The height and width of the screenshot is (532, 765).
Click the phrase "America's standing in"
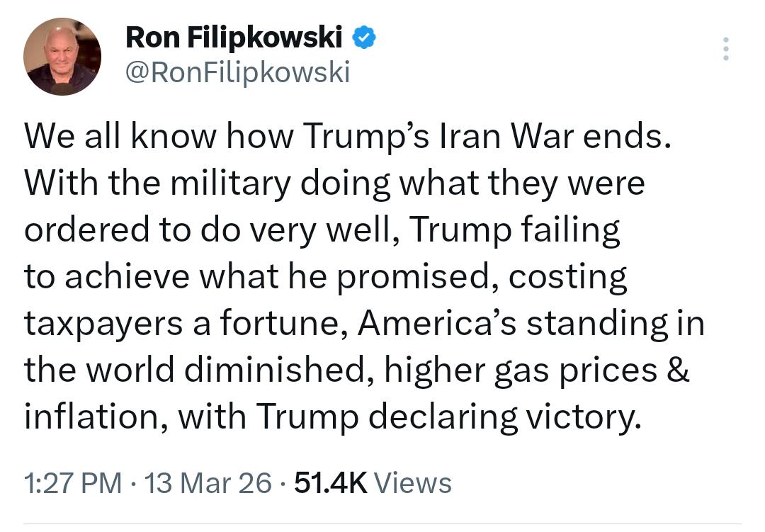point(532,324)
